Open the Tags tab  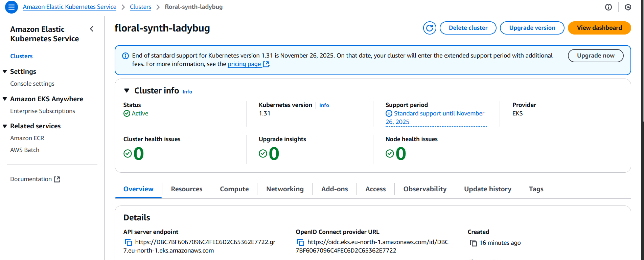536,189
